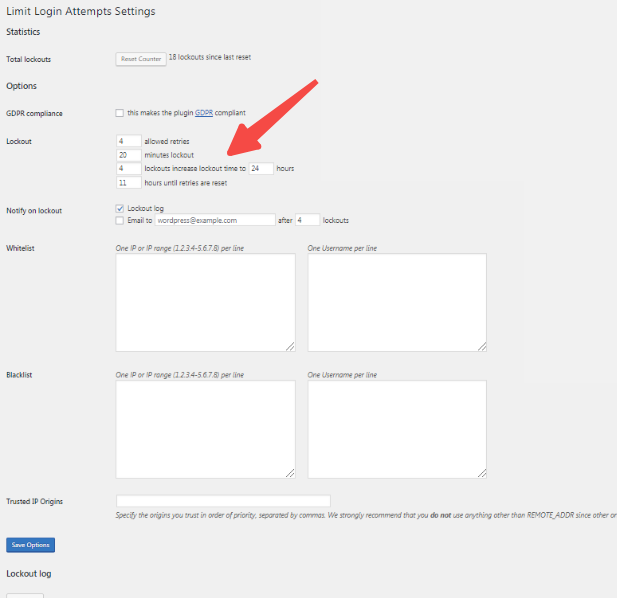Click the allowed retries number field

128,141
